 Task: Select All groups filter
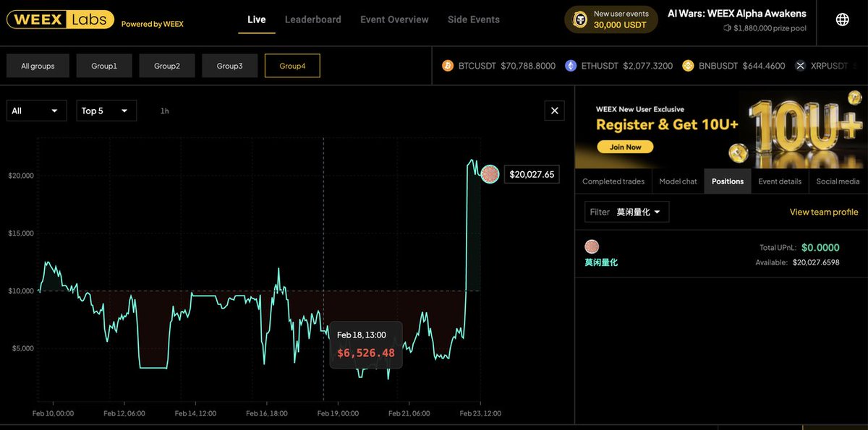coord(38,66)
